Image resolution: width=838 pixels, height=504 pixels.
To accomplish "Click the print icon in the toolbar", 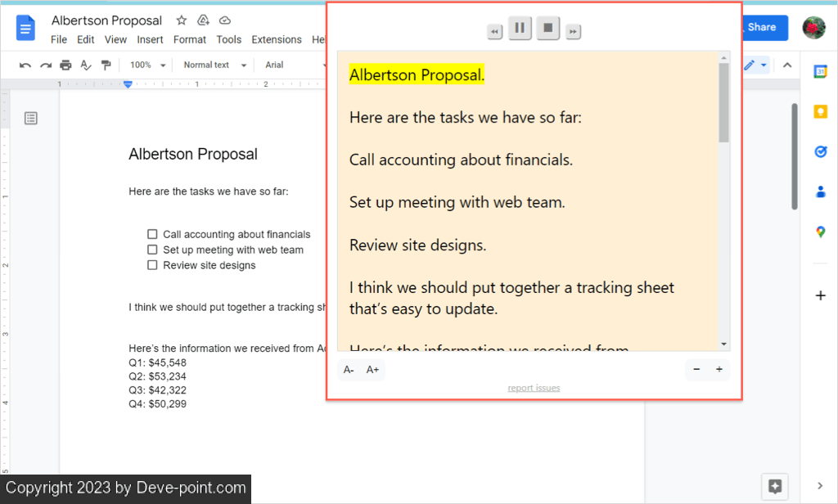I will [65, 65].
